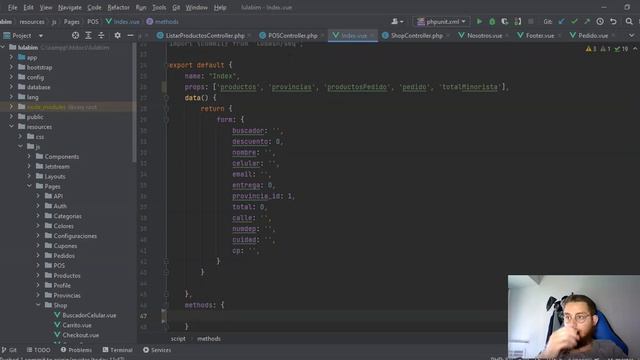Open the File menu
Screen dimensions: 640x360
click(12, 7)
